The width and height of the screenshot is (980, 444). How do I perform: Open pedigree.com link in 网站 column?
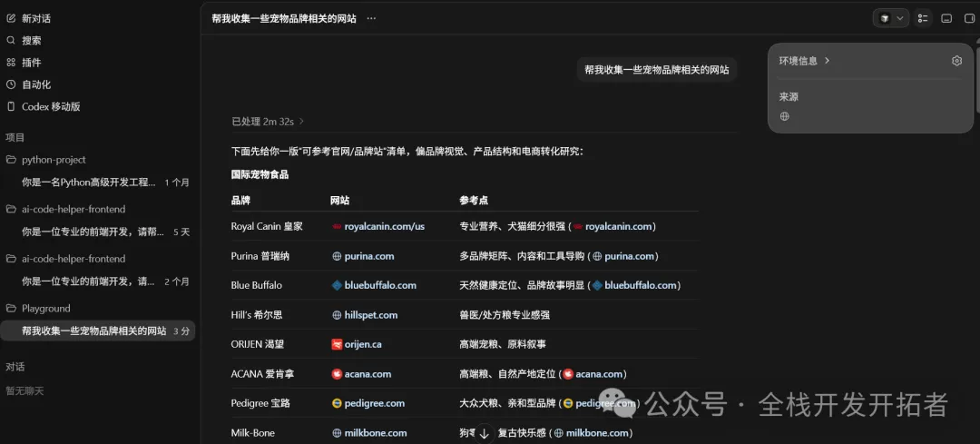click(375, 403)
